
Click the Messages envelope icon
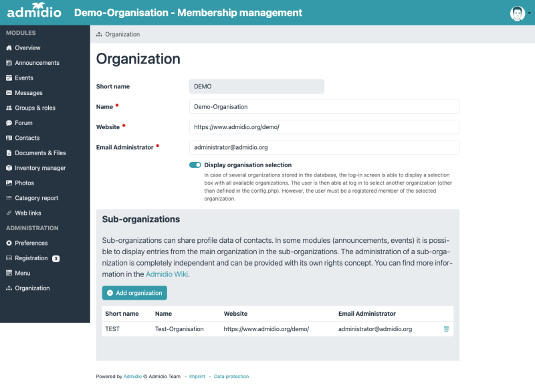point(9,93)
